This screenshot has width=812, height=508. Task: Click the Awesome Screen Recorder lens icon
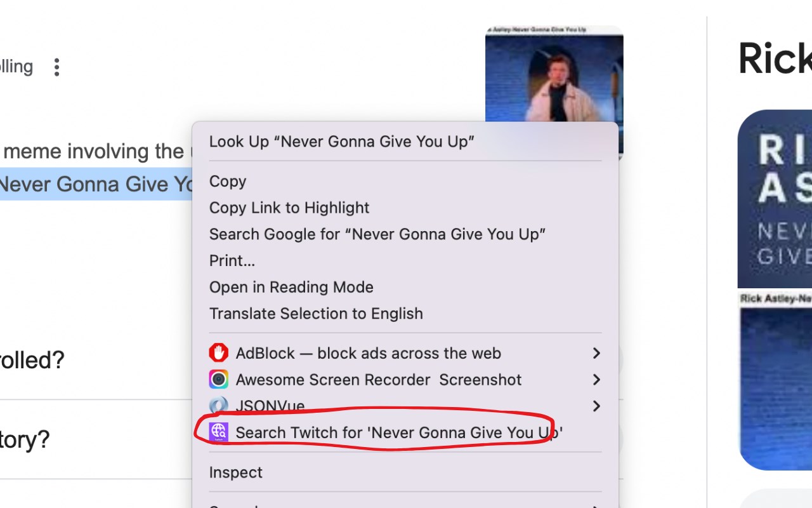click(218, 380)
